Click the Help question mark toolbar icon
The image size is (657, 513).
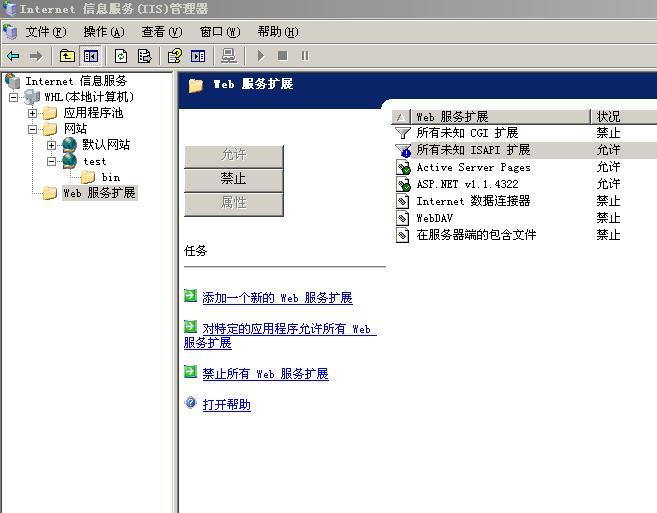[x=175, y=56]
